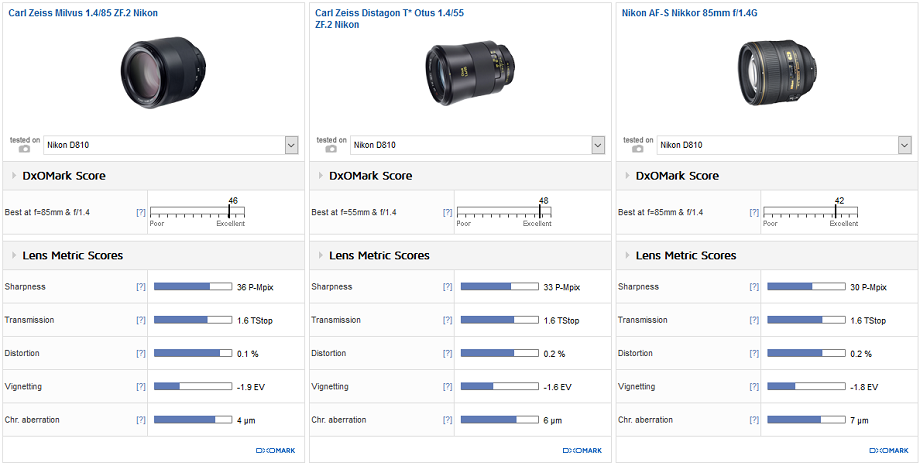Viewport: 920px width, 466px height.
Task: Click help [?] for Milvus DxOMark best score
Action: 141,212
